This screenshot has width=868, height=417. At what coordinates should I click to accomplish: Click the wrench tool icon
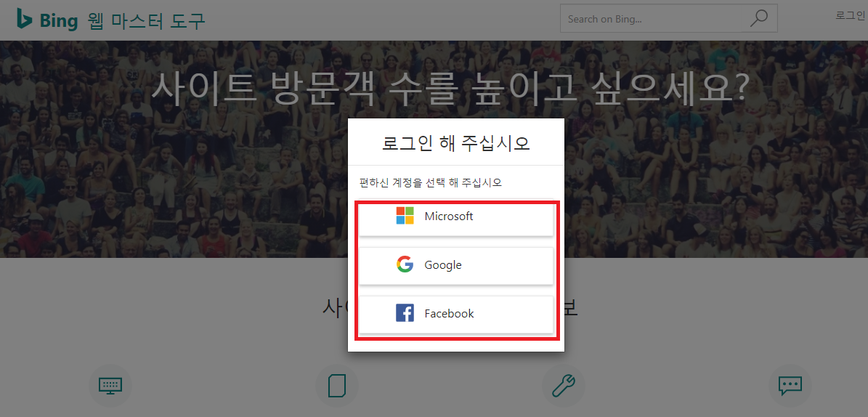click(x=563, y=386)
